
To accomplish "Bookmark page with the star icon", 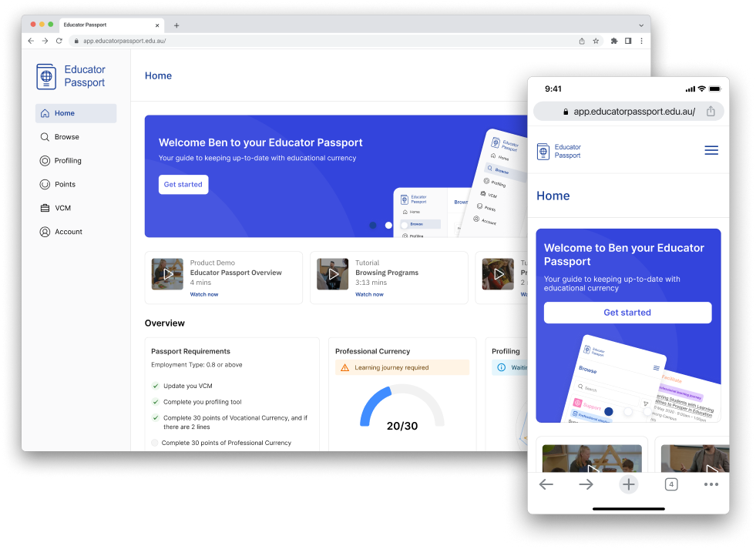I will [x=596, y=41].
